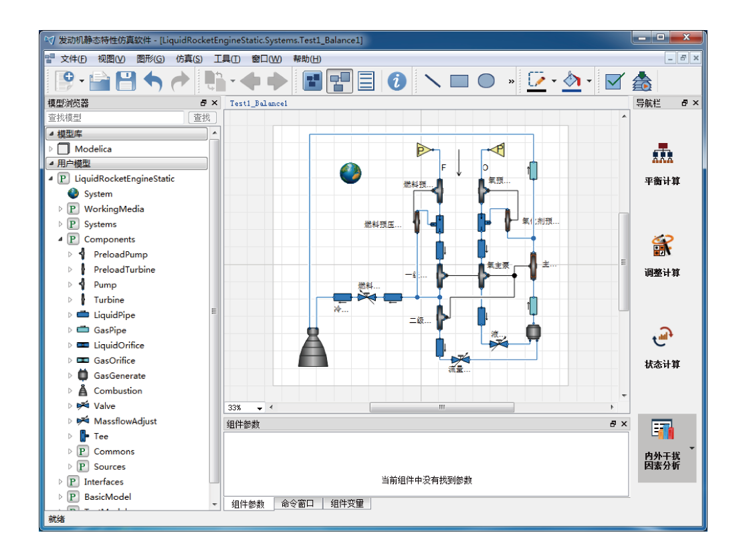
Task: Click the Save floppy disk icon
Action: [x=126, y=82]
